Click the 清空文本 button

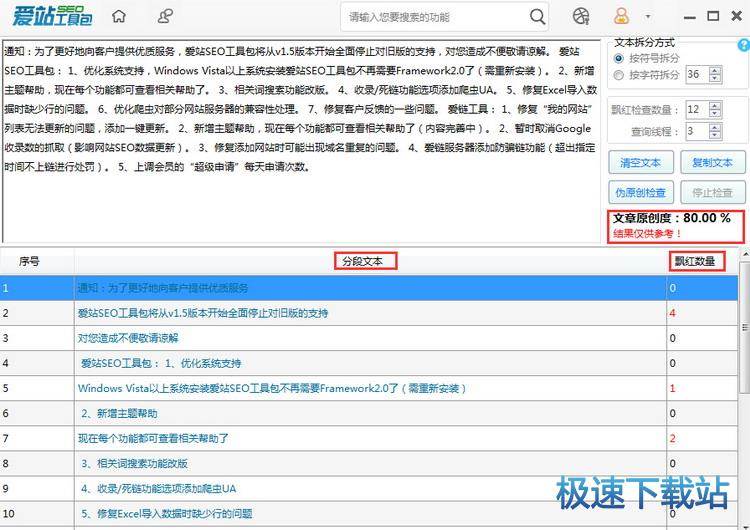point(641,163)
